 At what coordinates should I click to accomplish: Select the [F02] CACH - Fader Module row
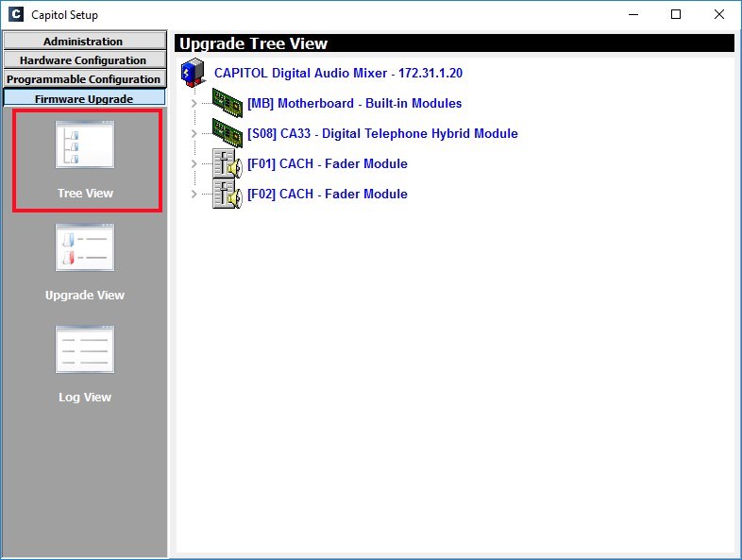[x=328, y=195]
